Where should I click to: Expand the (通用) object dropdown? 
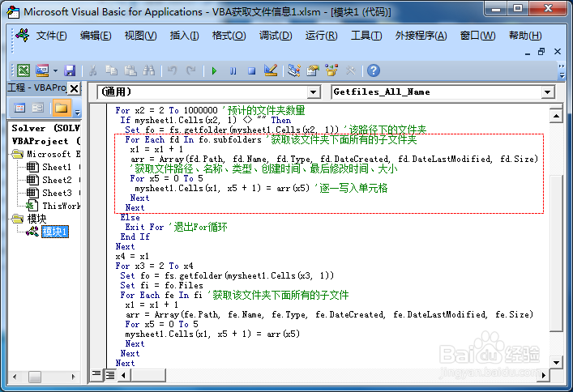[313, 92]
